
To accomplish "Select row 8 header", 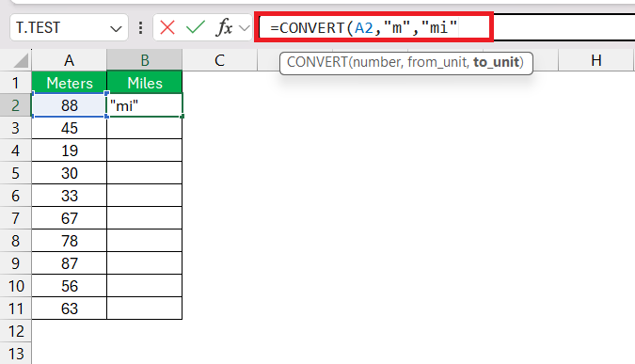I will [15, 241].
